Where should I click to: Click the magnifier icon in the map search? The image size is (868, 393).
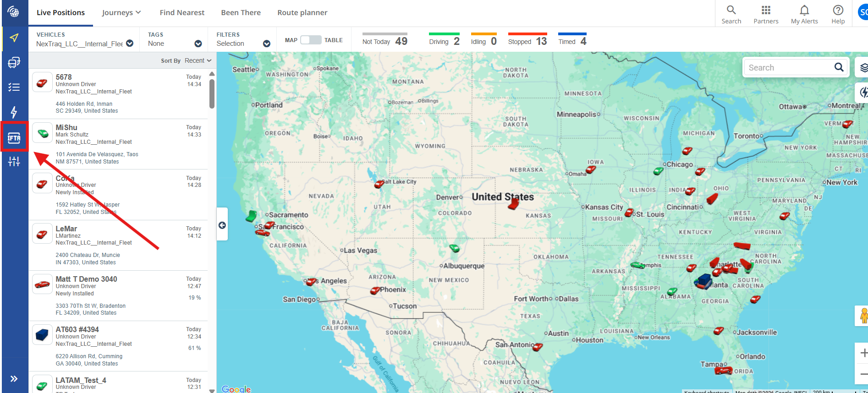(839, 67)
